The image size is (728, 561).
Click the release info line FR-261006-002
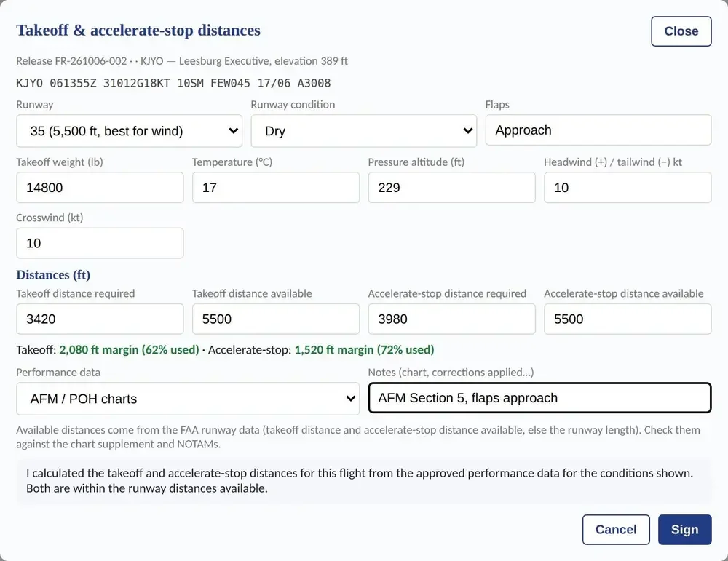(x=182, y=61)
